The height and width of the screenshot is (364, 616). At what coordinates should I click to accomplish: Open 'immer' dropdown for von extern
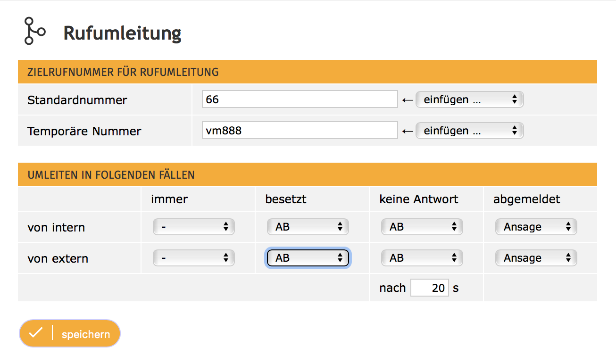coord(194,258)
